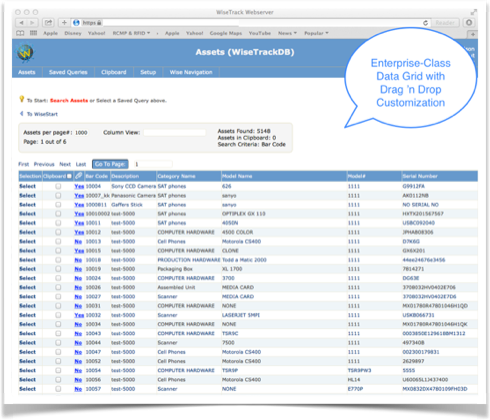Go to Next page link
This screenshot has height=420, width=490.
65,164
